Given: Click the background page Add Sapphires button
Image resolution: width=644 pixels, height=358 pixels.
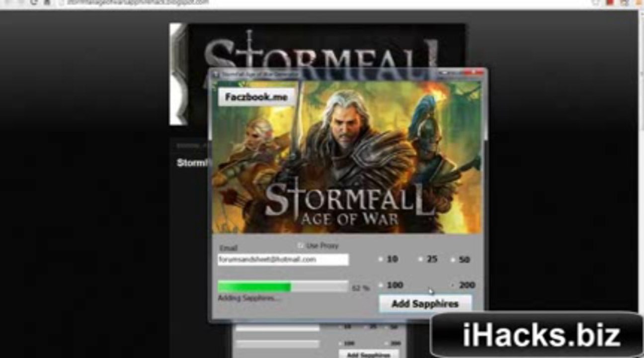Looking at the screenshot, I should pyautogui.click(x=368, y=355).
